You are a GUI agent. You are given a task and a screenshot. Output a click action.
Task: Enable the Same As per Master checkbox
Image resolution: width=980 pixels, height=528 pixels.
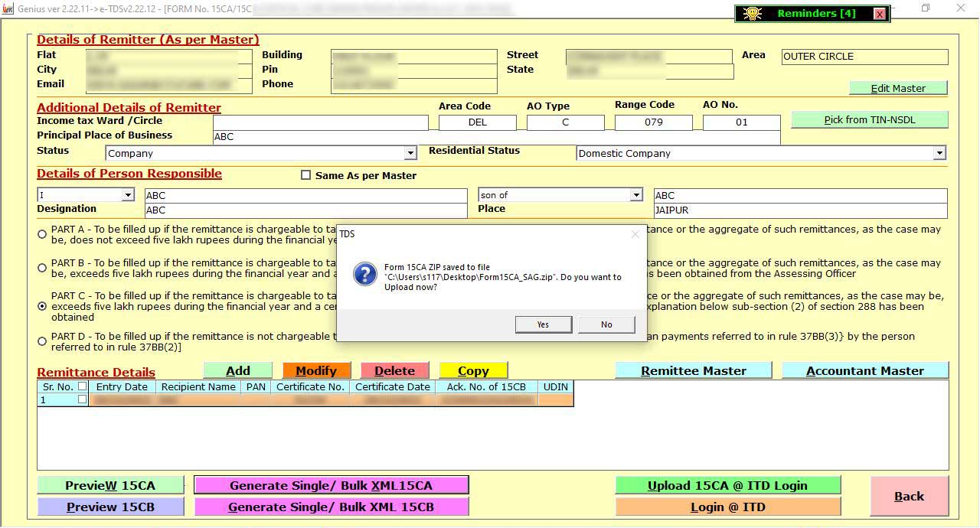[x=305, y=175]
